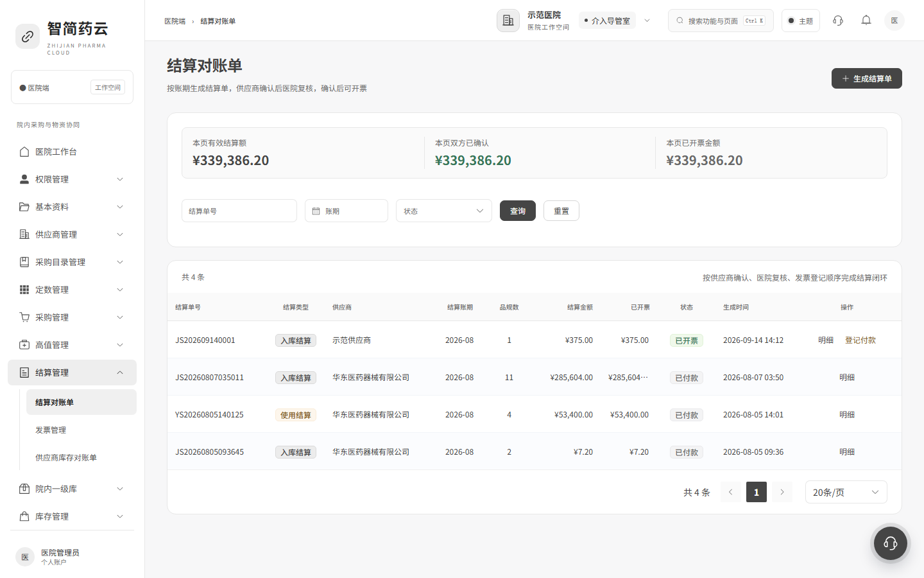This screenshot has width=924, height=578.
Task: Click the 搜索功能与页面 search box
Action: point(721,21)
